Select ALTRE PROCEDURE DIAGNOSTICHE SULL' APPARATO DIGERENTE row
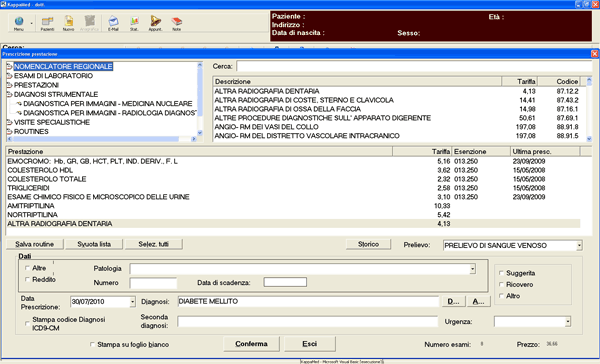 [396, 118]
